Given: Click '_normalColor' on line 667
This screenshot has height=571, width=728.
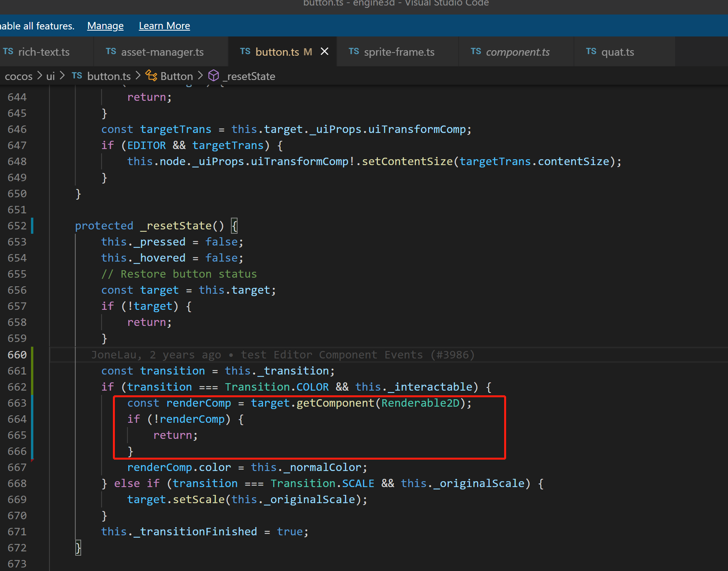Looking at the screenshot, I should 322,467.
